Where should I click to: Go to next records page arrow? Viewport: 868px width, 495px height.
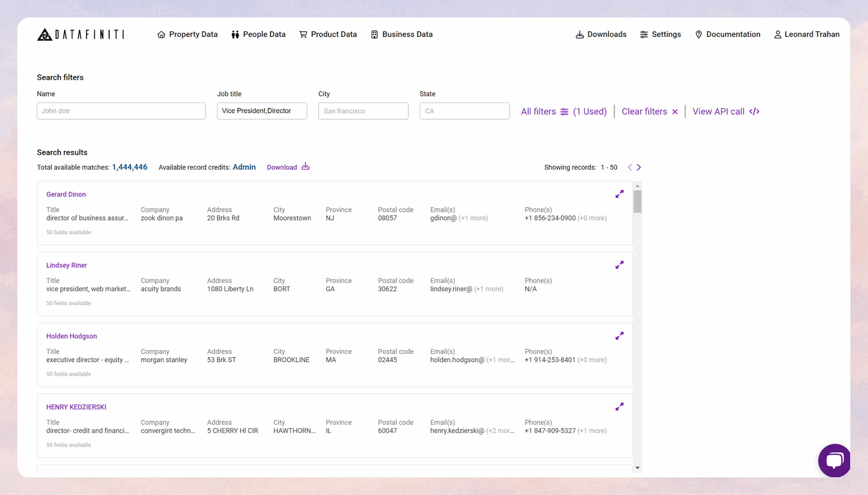639,167
